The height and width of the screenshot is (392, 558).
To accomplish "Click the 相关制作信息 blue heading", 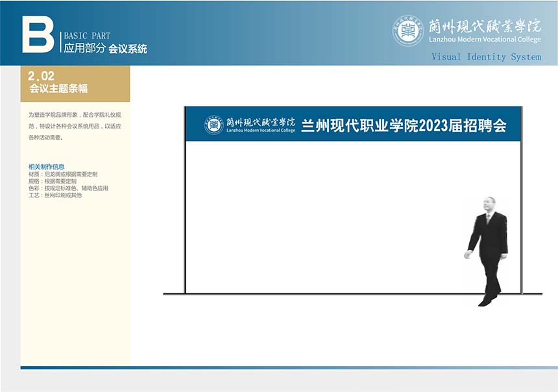I will (46, 167).
